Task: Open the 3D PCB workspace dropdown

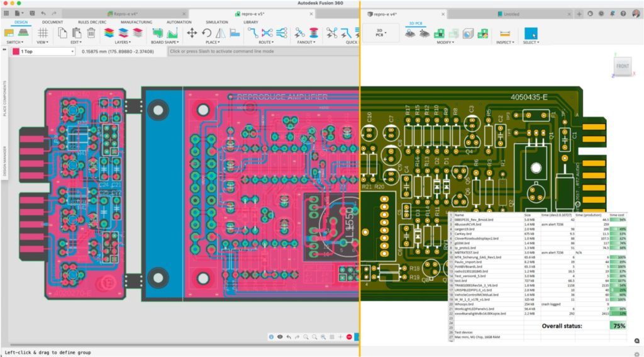Action: point(380,33)
